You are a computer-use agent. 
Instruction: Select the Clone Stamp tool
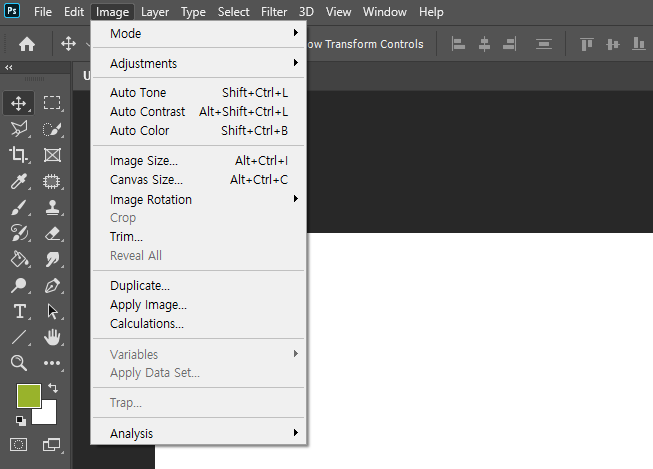[x=52, y=207]
